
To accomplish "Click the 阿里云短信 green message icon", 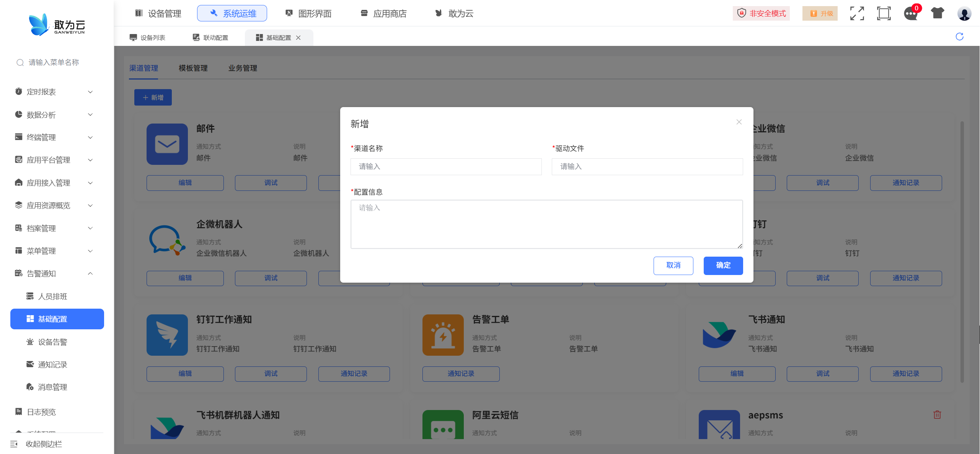I will (443, 425).
